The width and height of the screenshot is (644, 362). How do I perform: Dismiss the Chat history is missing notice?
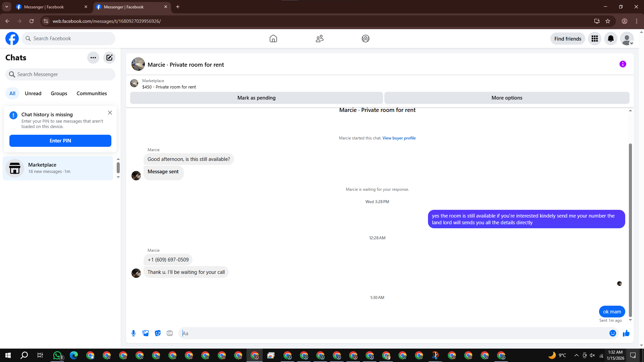[x=110, y=113]
